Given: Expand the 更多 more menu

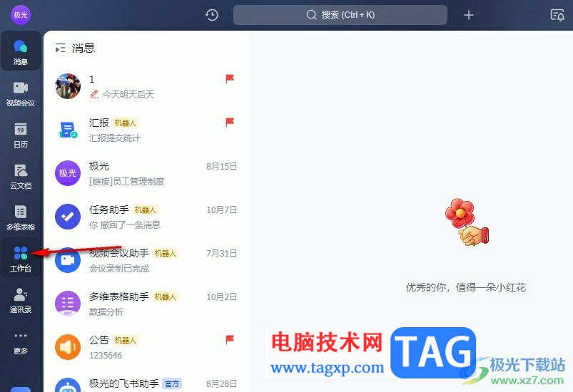Looking at the screenshot, I should click(21, 342).
